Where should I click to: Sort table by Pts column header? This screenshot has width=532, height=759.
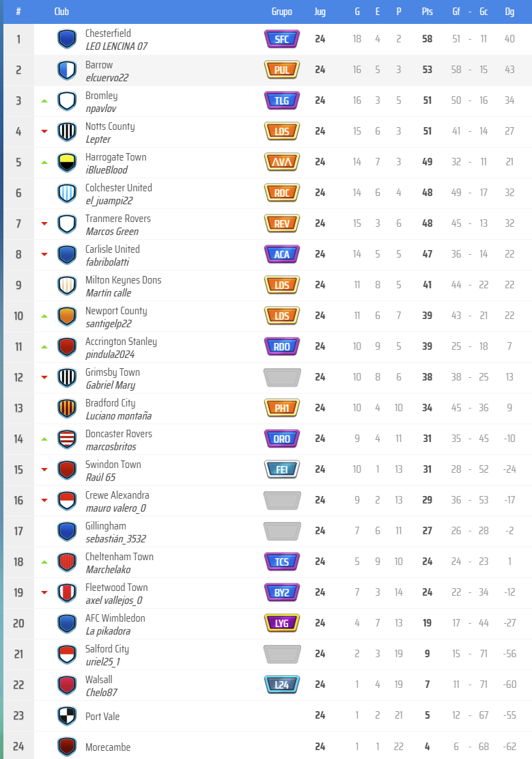pos(428,12)
